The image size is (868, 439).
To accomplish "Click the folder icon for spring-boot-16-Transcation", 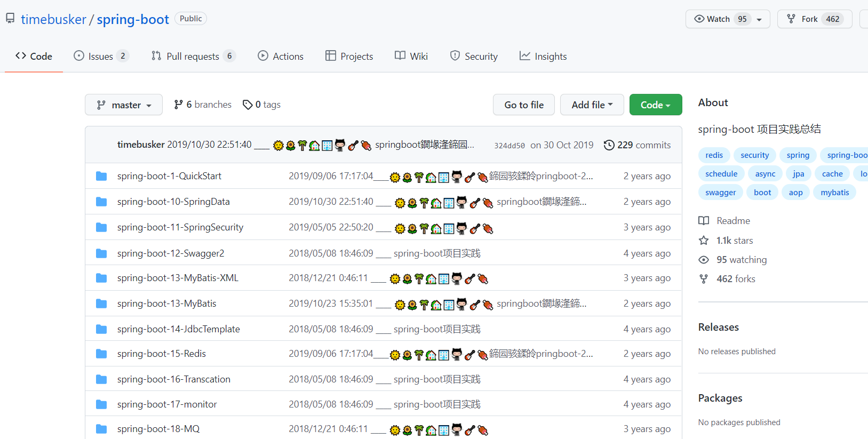I will [101, 379].
